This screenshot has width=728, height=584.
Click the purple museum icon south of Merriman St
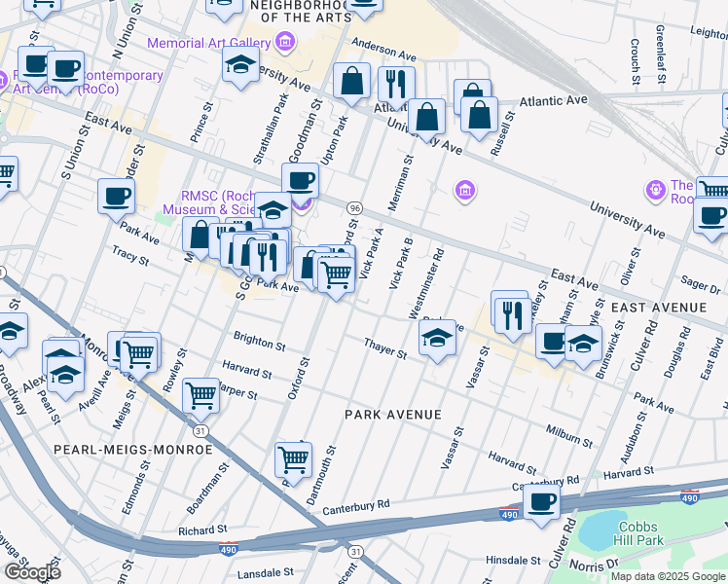pos(465,191)
